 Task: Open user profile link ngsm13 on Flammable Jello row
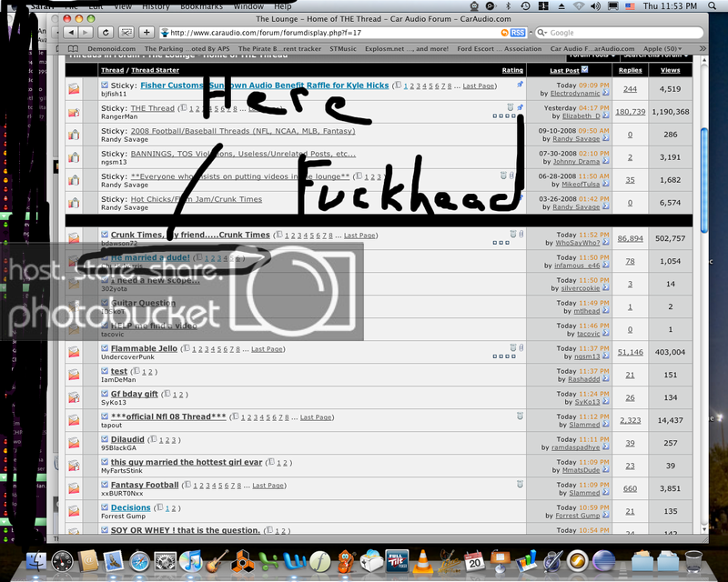click(587, 356)
